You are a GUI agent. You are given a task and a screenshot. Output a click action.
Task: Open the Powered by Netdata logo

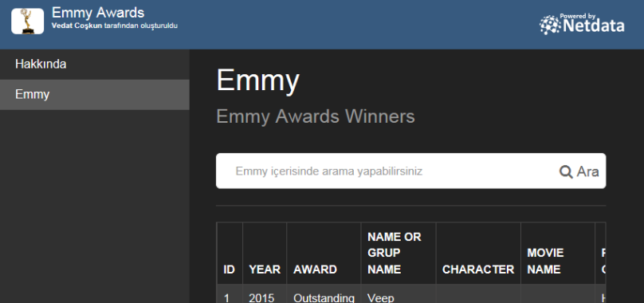pos(582,24)
